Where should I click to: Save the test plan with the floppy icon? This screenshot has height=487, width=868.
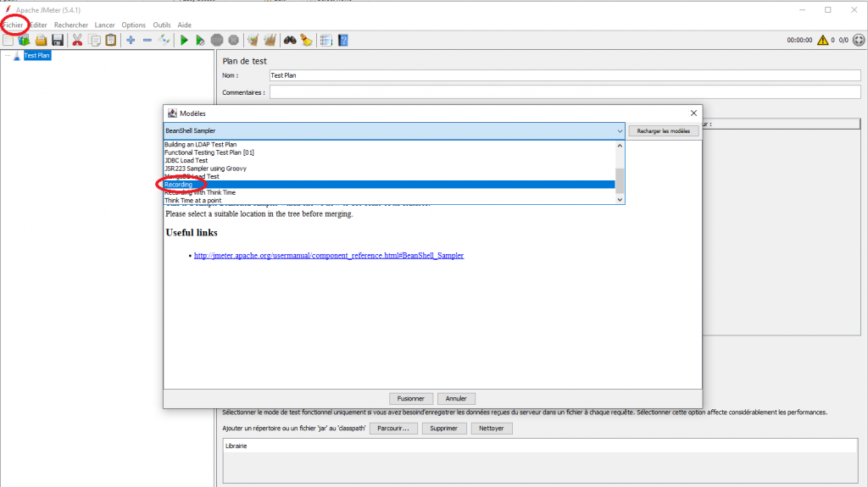pyautogui.click(x=58, y=40)
